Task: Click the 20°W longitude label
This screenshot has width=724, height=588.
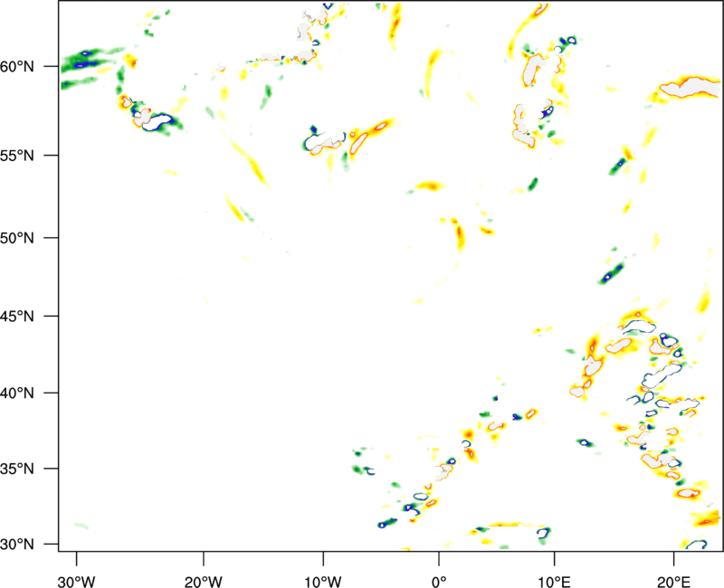Action: [x=204, y=582]
